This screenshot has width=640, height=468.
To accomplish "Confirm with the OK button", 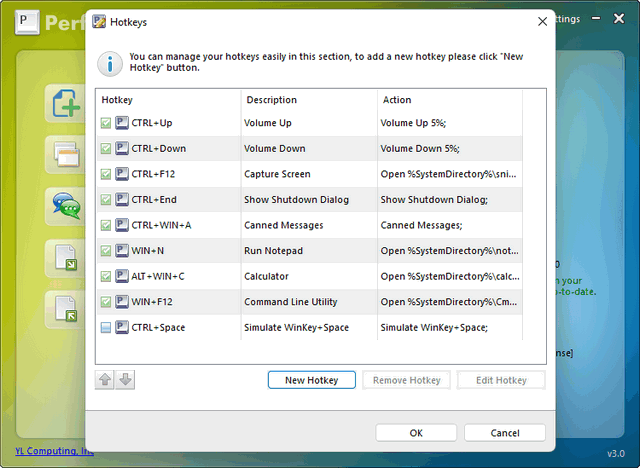I will pos(416,433).
